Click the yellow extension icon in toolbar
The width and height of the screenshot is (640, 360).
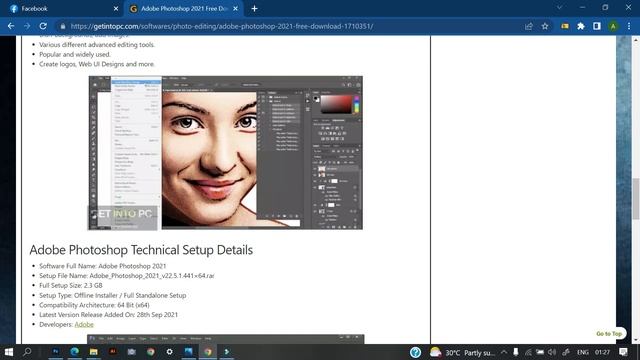point(565,26)
